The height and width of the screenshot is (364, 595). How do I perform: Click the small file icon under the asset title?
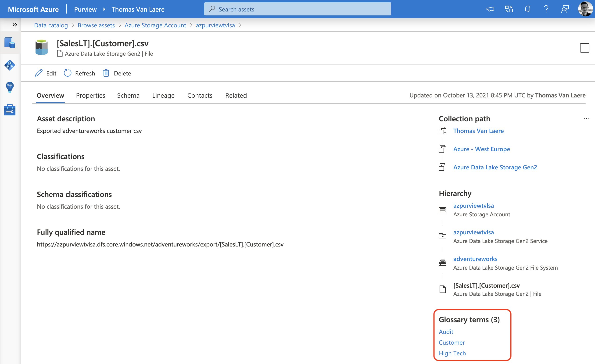coord(60,53)
